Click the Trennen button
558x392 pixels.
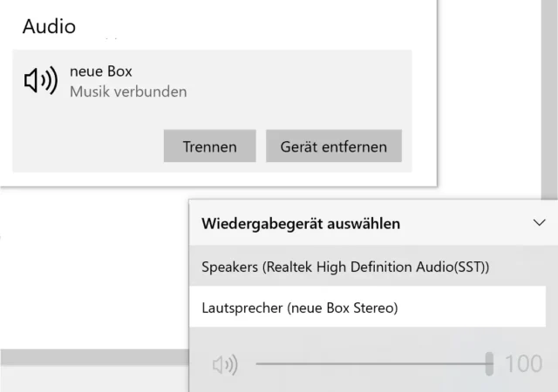pos(209,146)
